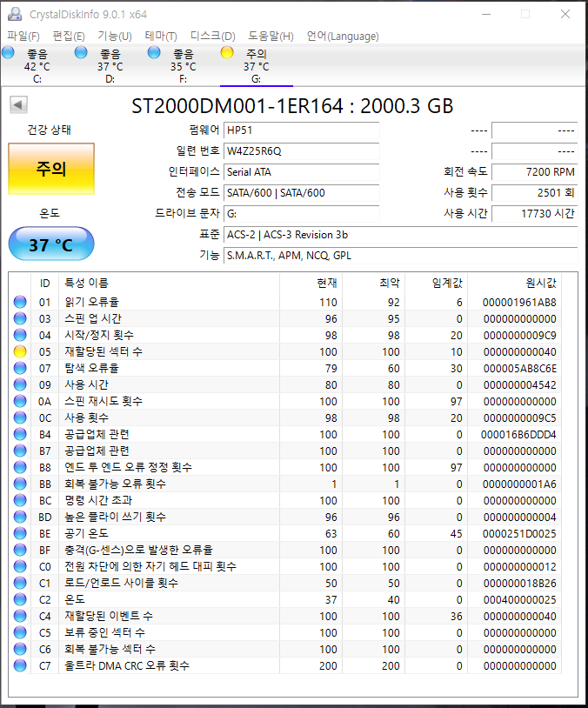Screen dimensions: 588x708
Task: Click status orb for C5 보류 중인 섹터 수
Action: 20,632
